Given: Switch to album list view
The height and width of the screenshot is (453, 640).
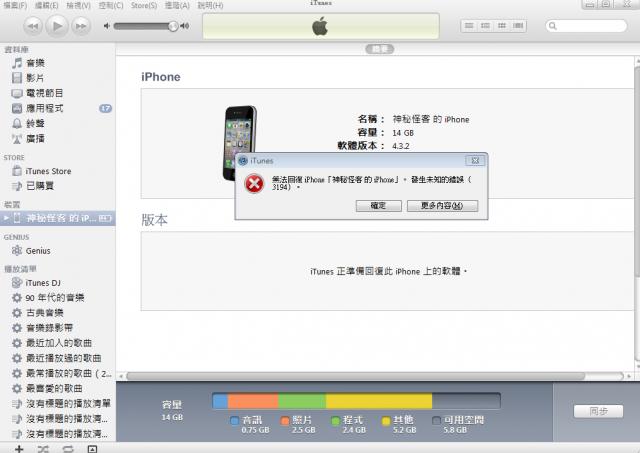Looking at the screenshot, I should pos(485,26).
